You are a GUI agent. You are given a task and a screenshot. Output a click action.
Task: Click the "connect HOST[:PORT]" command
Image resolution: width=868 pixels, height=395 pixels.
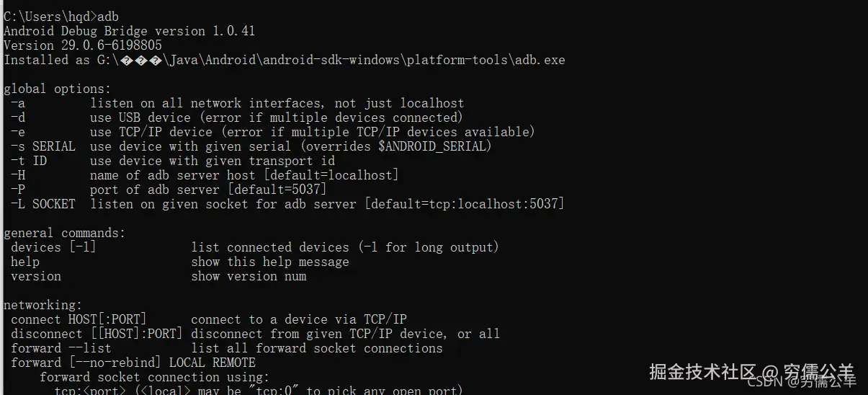pyautogui.click(x=79, y=319)
